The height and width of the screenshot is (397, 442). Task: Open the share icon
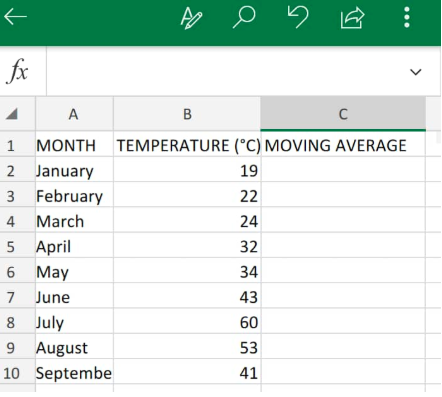352,18
